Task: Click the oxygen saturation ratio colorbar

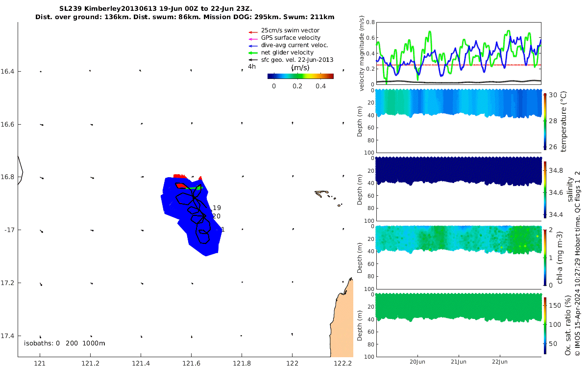Action: [545, 325]
